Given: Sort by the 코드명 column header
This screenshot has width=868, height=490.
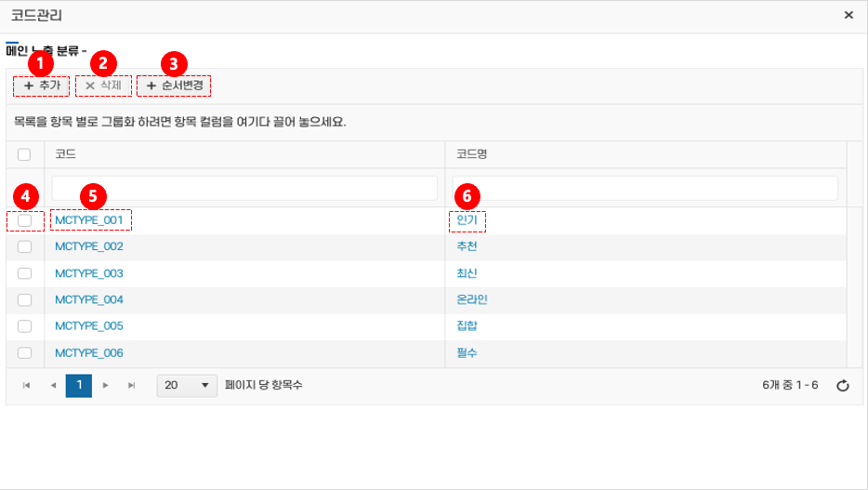Looking at the screenshot, I should [471, 154].
